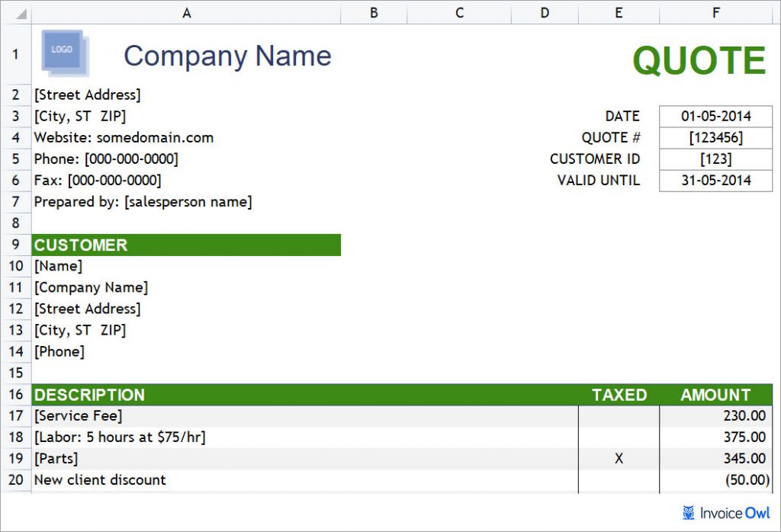
Task: Select row 9 header
Action: (16, 245)
